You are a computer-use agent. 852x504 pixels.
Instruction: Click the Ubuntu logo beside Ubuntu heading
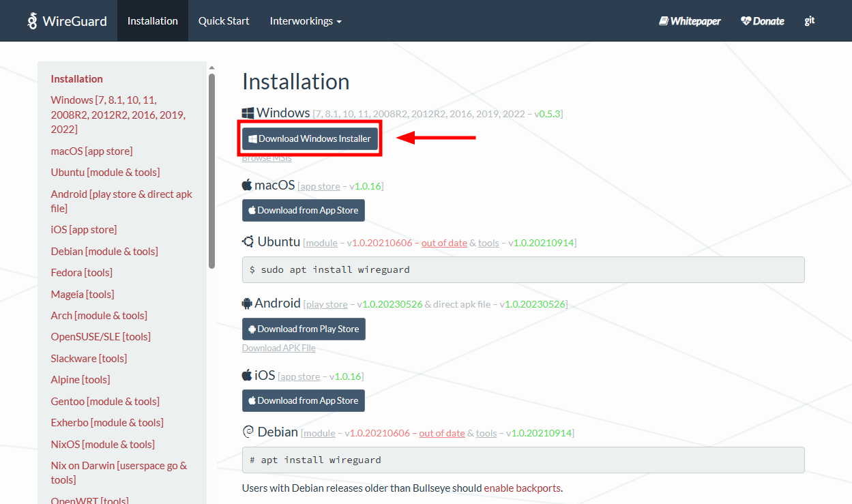248,241
